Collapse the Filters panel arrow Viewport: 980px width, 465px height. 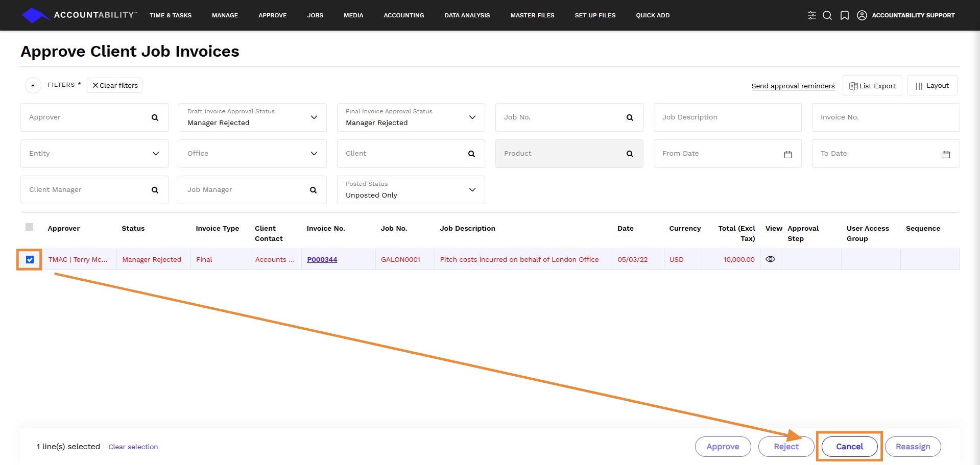point(33,85)
